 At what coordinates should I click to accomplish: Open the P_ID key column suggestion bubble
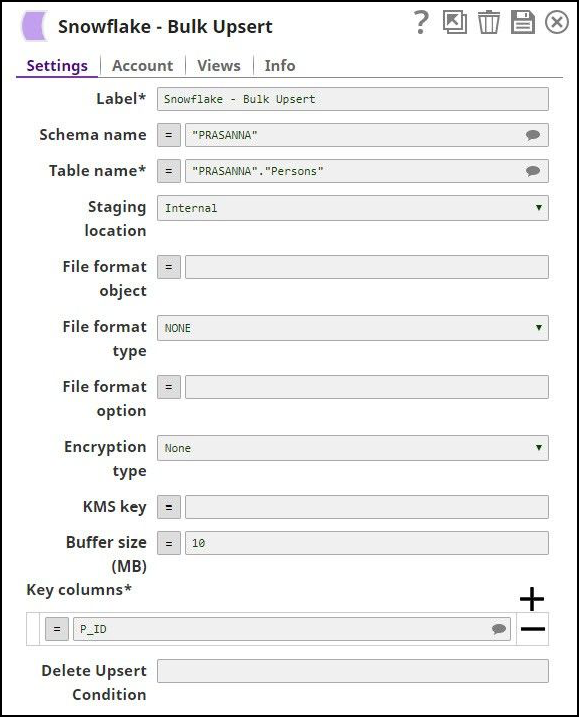(x=499, y=629)
